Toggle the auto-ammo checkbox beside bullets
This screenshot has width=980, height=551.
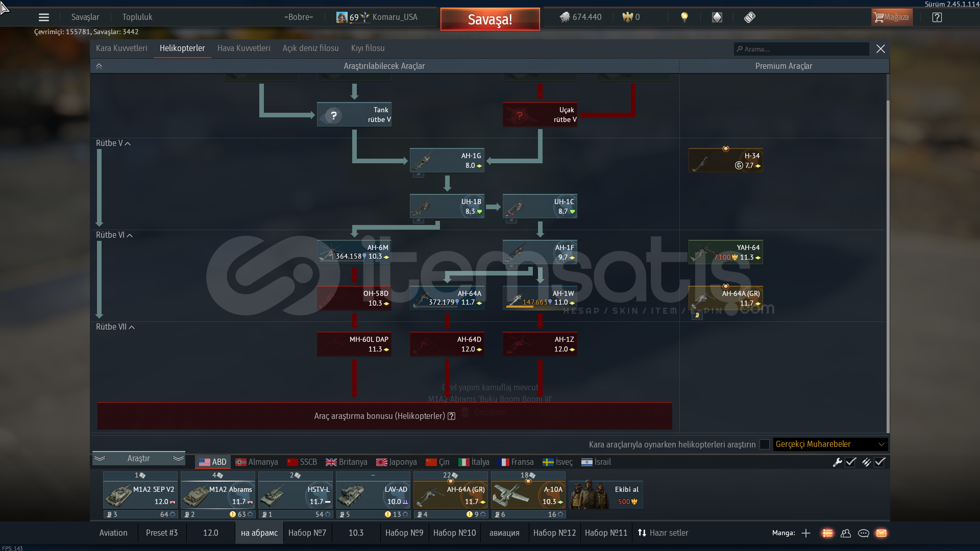(879, 462)
